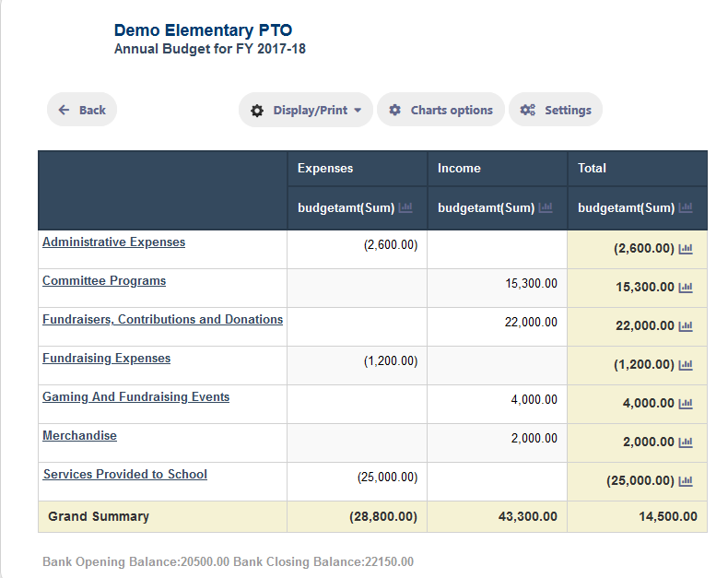The image size is (728, 578).
Task: Open chart for Expenses budgetamt column header
Action: 405,207
